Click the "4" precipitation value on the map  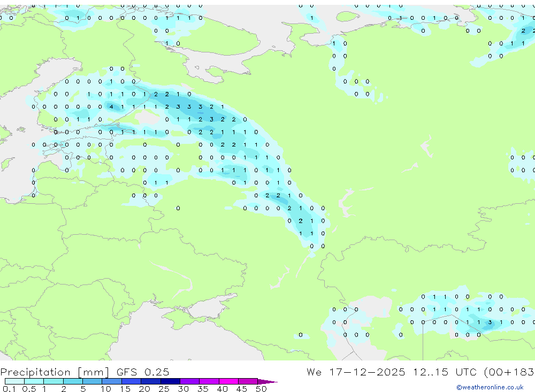click(x=111, y=107)
